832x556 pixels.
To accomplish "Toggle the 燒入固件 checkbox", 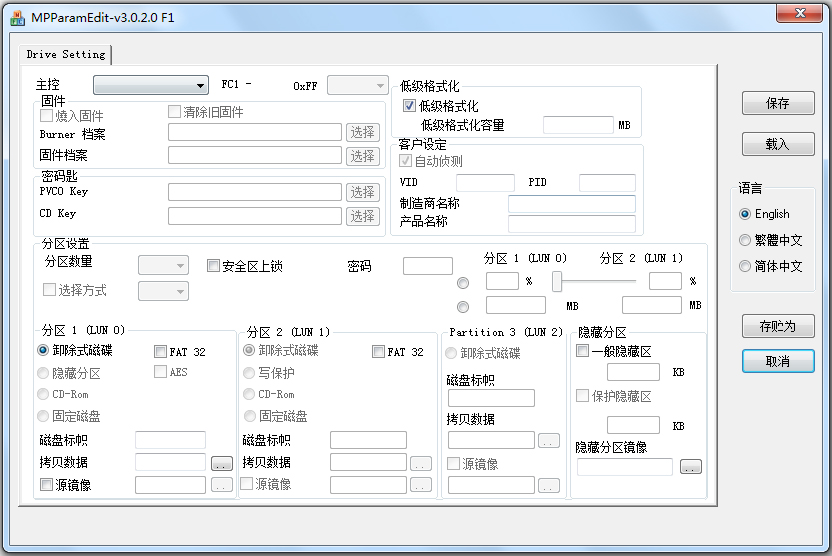I will (x=47, y=115).
